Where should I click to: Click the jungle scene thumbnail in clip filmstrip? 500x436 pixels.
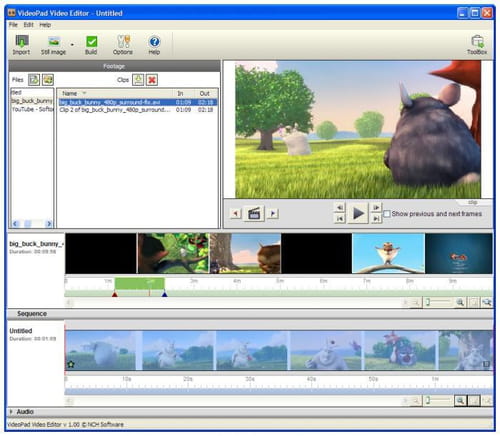(173, 253)
